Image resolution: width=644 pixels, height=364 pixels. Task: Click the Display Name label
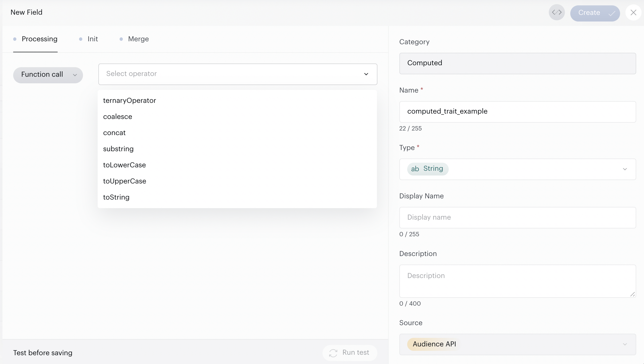pos(421,196)
